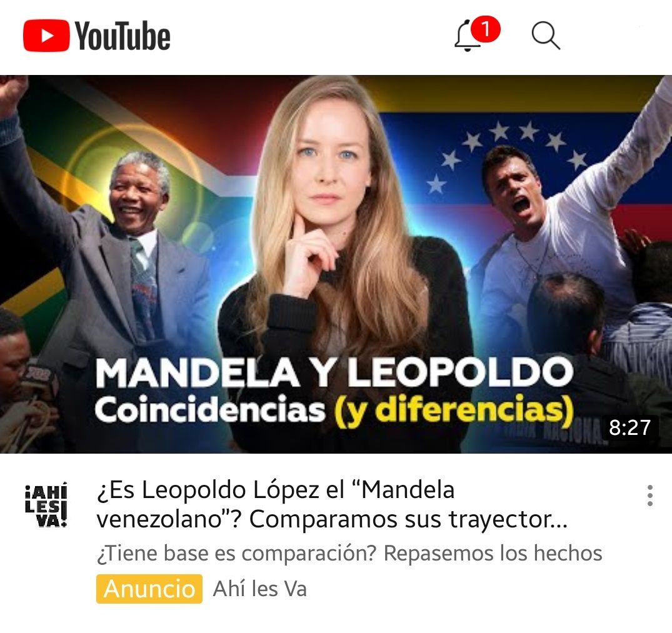Tap the red notification count badge
This screenshot has width=672, height=633.
(x=486, y=29)
